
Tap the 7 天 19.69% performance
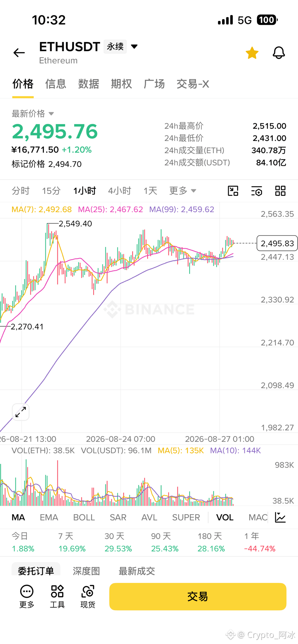pyautogui.click(x=72, y=542)
